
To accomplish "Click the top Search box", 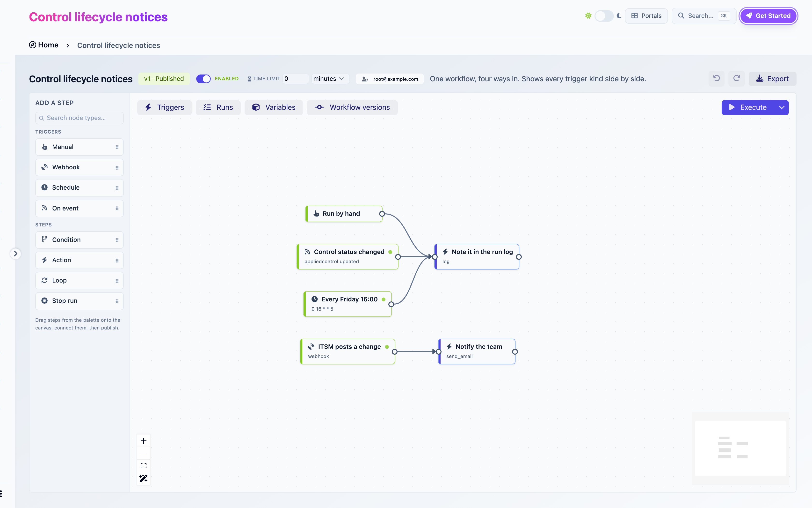I will (704, 16).
